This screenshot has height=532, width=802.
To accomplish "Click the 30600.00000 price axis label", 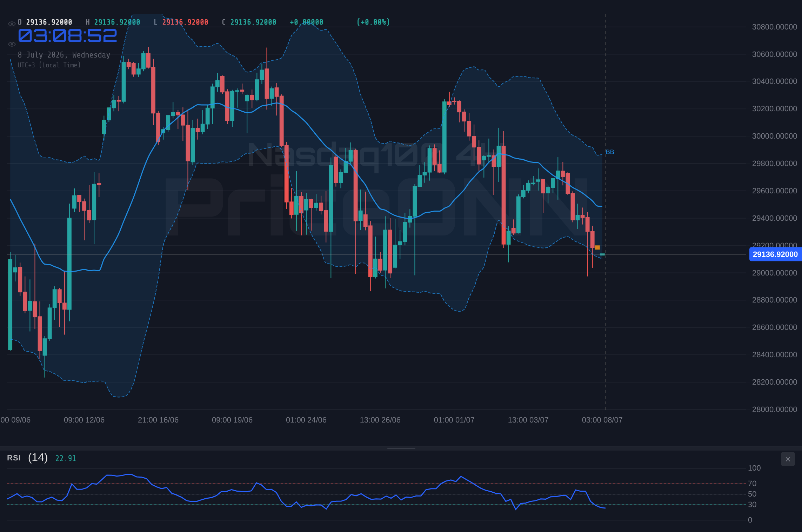I will 774,54.
